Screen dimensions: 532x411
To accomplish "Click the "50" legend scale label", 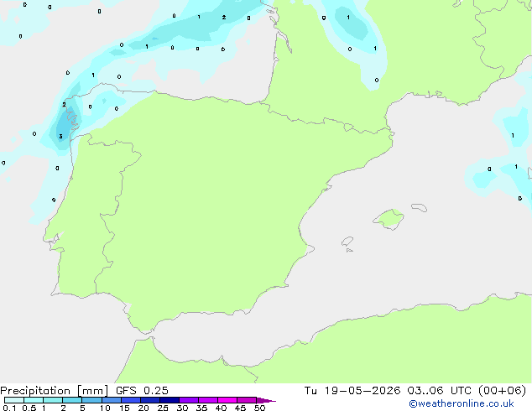I will point(259,408).
